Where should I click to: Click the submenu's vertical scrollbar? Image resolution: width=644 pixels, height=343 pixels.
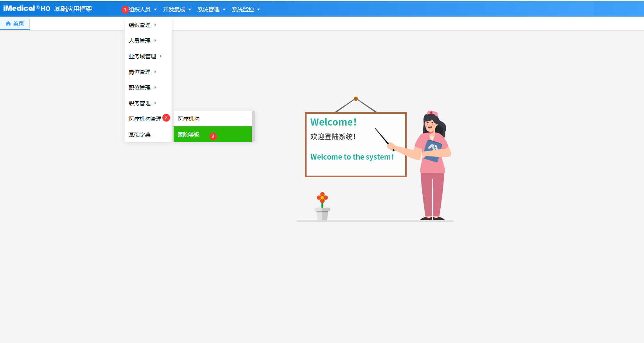pos(253,126)
